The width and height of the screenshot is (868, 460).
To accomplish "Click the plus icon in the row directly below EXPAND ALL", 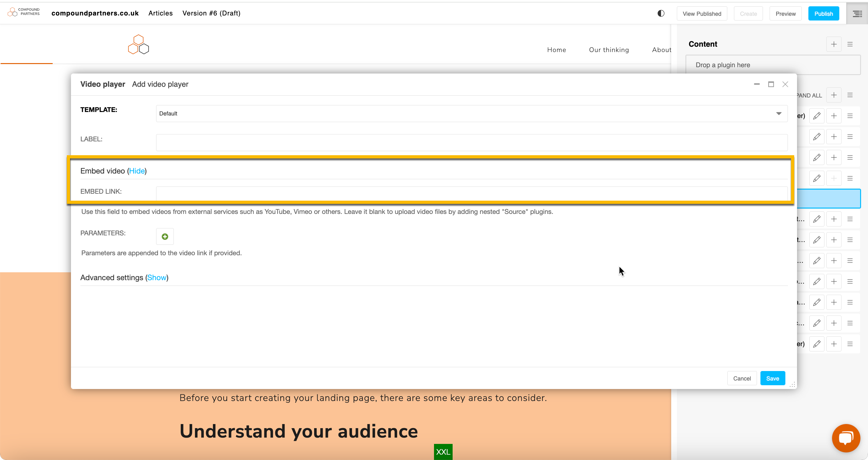I will (834, 116).
